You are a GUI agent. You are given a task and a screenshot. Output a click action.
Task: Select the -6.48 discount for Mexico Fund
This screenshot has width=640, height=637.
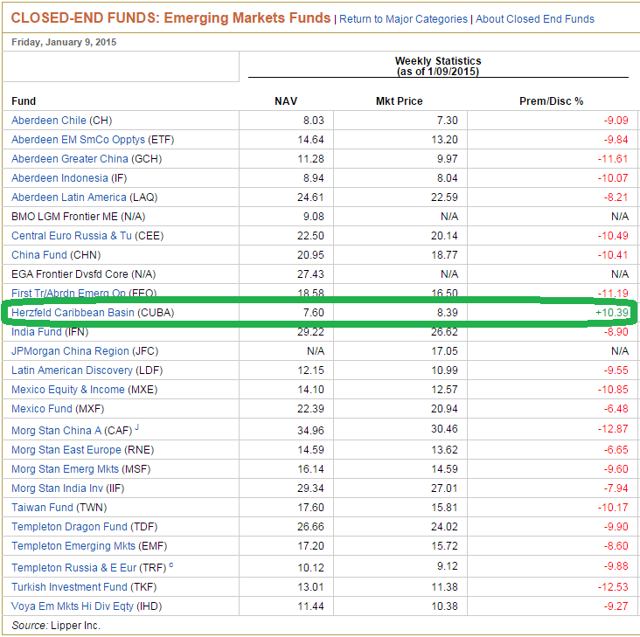click(x=616, y=408)
